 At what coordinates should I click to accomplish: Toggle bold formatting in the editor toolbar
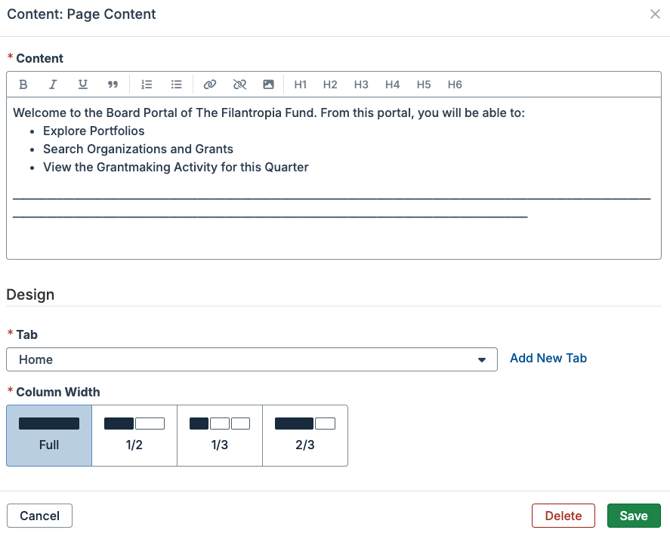24,85
